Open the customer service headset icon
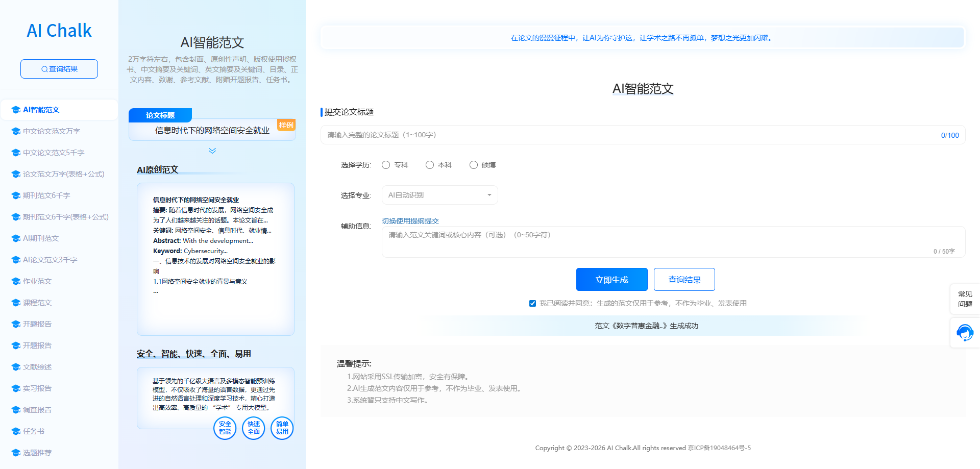The image size is (980, 469). [x=965, y=333]
